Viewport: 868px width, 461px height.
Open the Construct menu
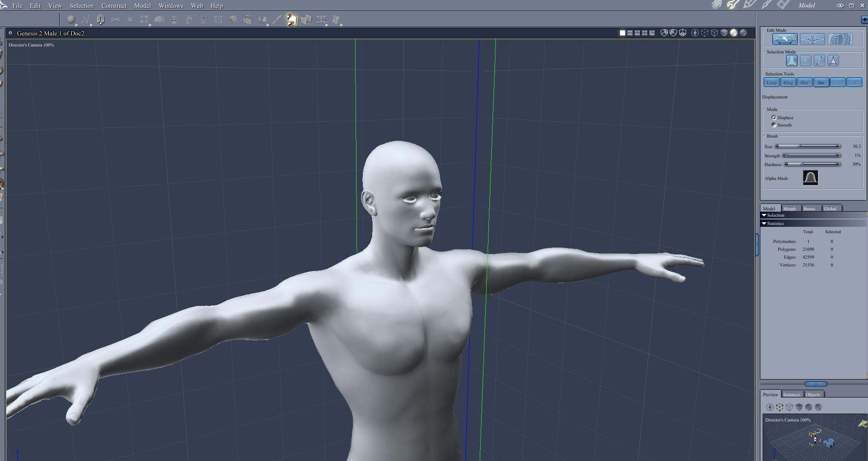(114, 6)
